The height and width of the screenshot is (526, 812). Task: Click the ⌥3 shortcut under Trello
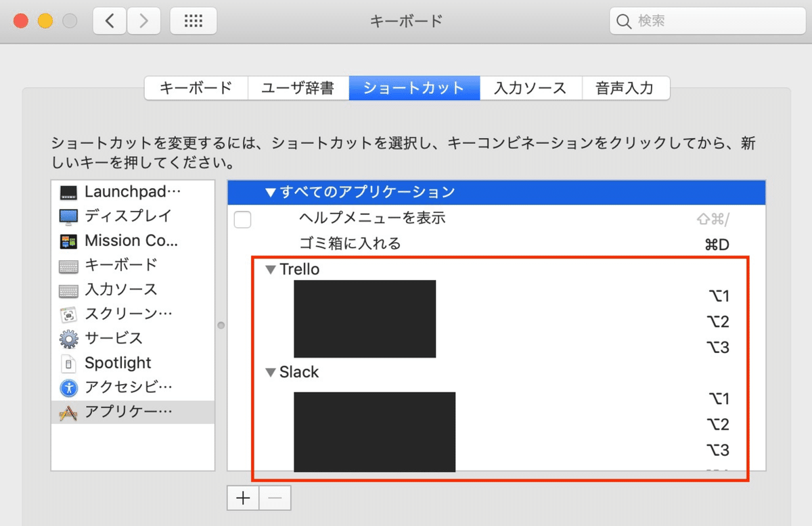click(717, 348)
